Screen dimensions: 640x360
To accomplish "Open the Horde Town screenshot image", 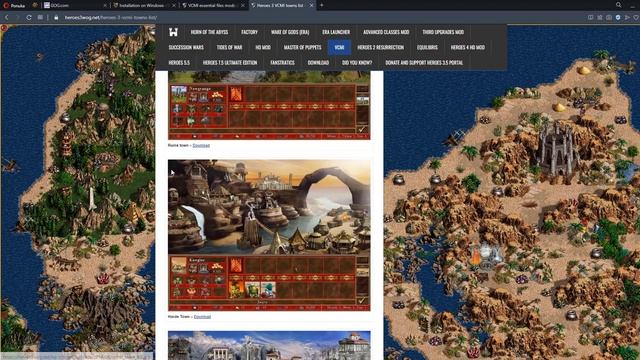I will pyautogui.click(x=269, y=235).
